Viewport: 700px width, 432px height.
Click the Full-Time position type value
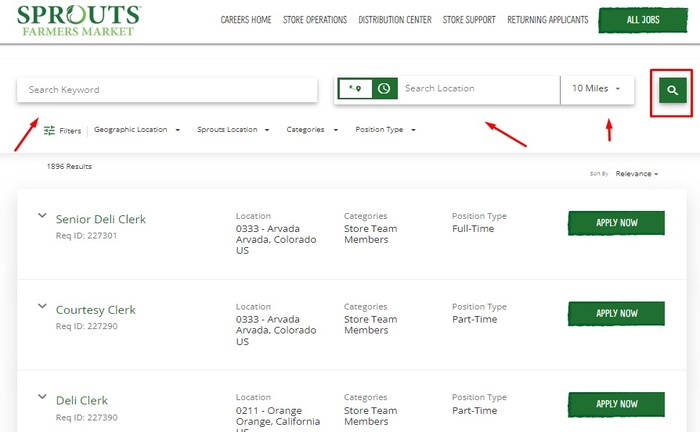(473, 228)
